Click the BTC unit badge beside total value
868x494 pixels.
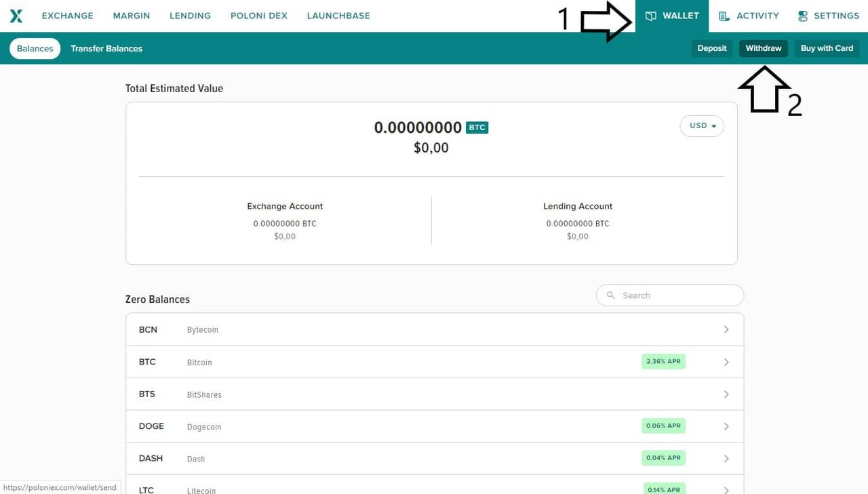click(477, 127)
